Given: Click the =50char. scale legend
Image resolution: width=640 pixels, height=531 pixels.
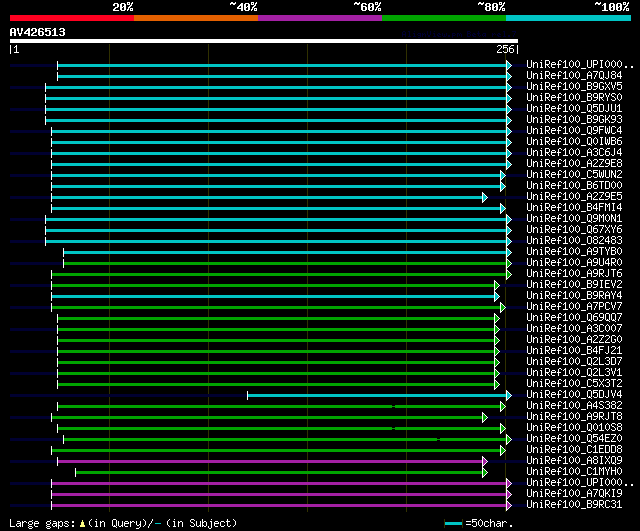Looking at the screenshot, I should (x=479, y=523).
